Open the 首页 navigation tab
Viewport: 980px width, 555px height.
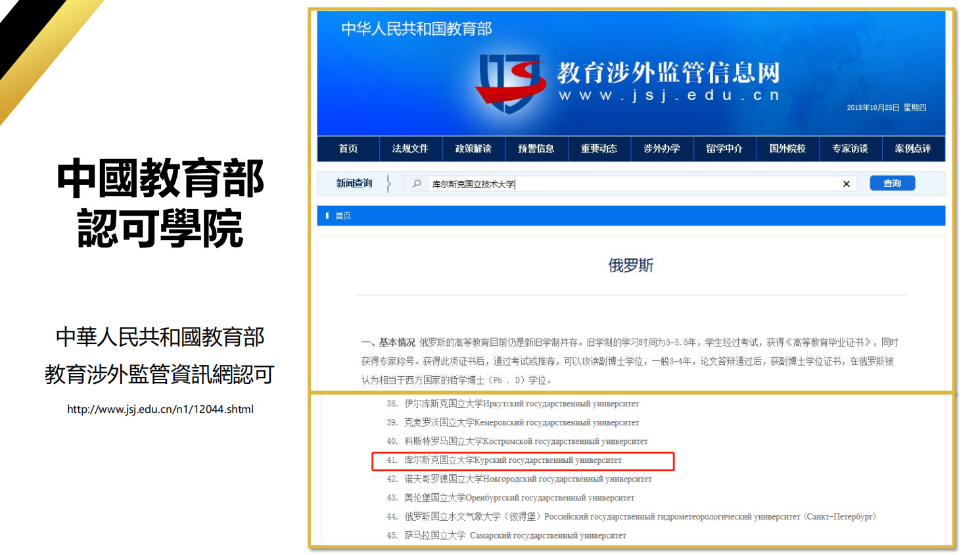348,149
